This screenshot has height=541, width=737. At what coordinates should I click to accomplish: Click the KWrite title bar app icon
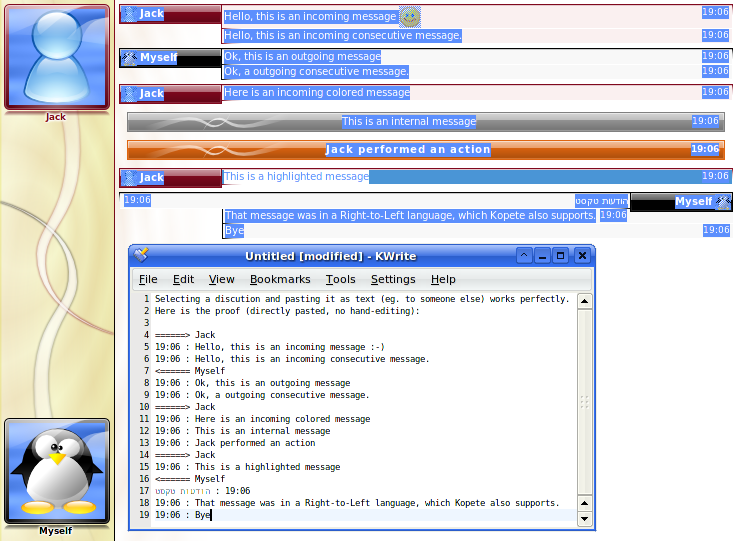(x=141, y=255)
